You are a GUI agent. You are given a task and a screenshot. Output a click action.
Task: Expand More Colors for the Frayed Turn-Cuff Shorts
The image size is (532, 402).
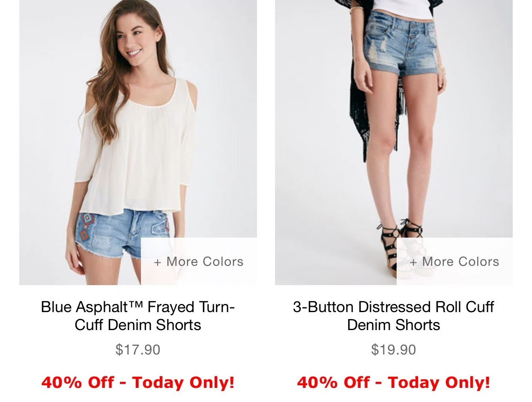pos(199,261)
